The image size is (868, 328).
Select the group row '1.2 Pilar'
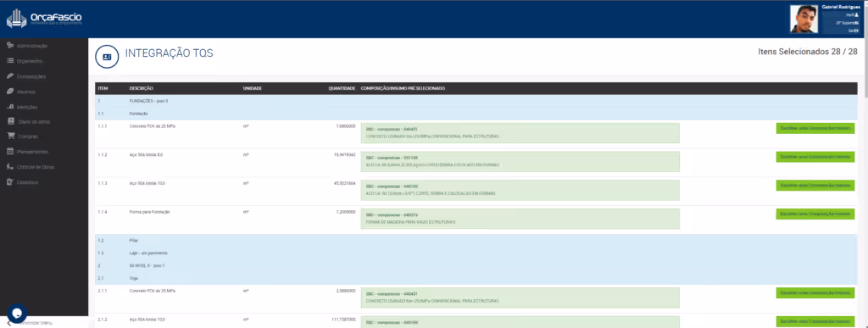click(476, 242)
